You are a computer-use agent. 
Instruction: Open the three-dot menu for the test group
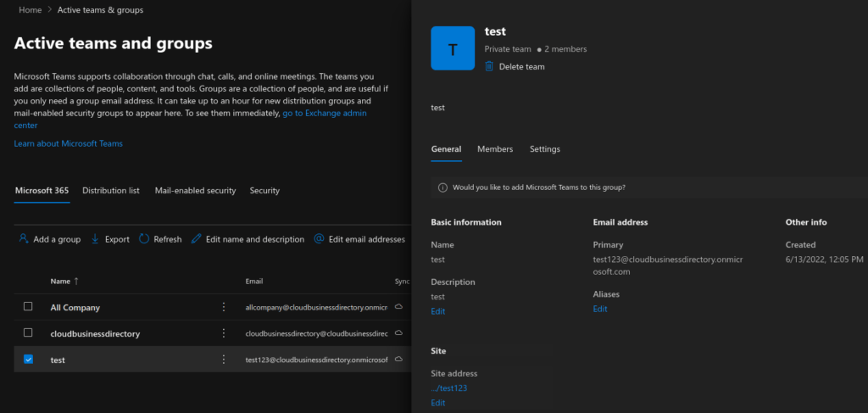(x=224, y=360)
